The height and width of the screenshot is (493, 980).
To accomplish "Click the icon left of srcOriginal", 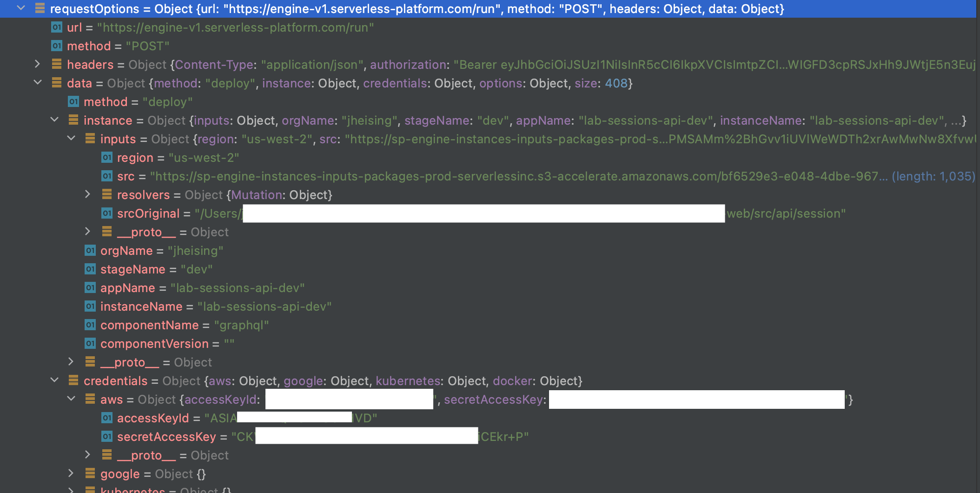I will pos(106,213).
